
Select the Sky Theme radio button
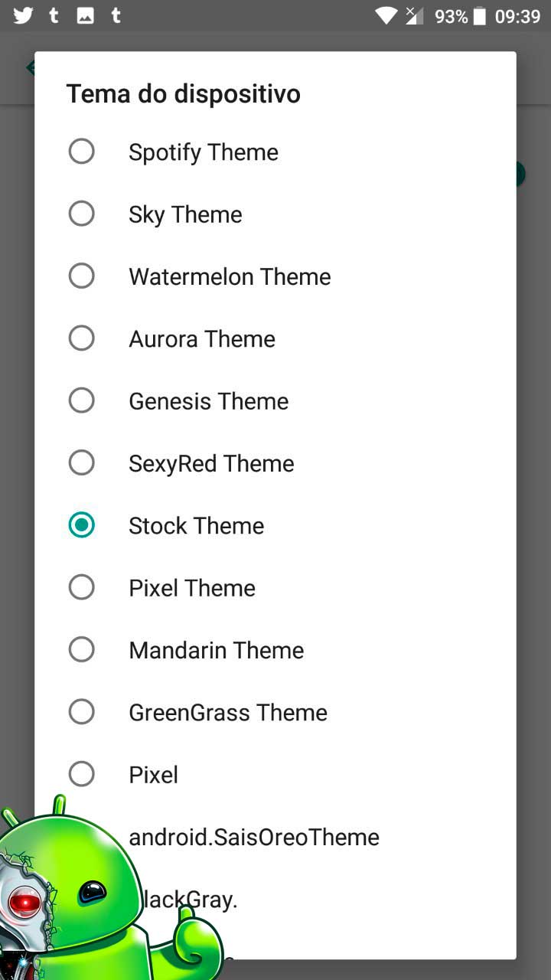coord(82,214)
